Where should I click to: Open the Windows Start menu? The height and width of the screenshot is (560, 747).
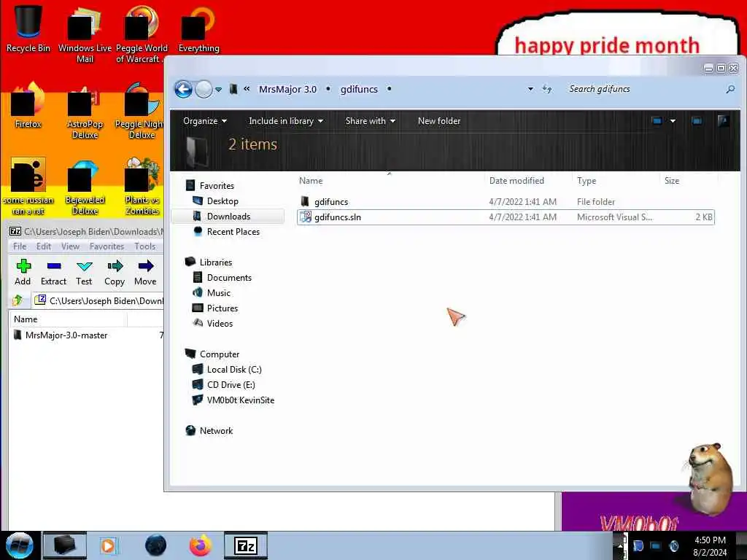19,545
